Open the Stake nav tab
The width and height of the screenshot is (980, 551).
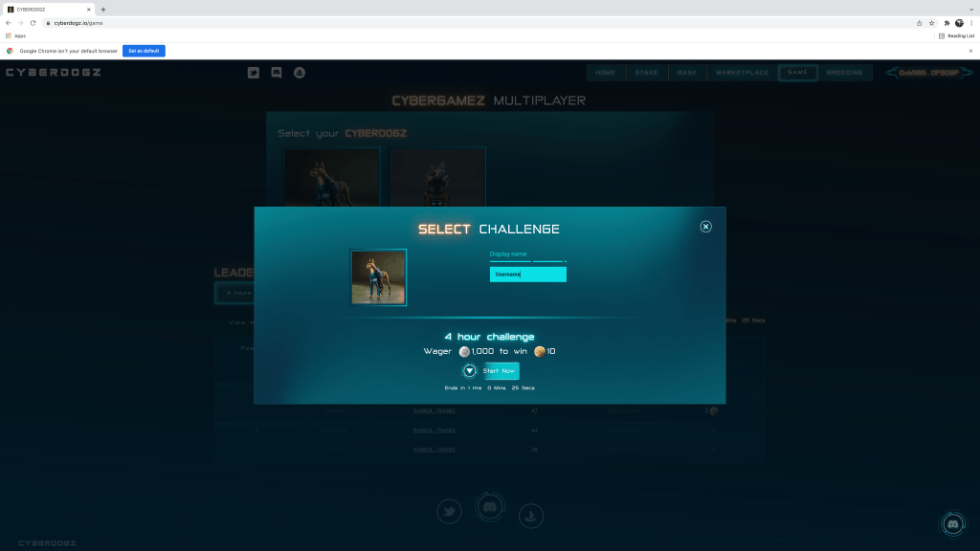(x=647, y=73)
